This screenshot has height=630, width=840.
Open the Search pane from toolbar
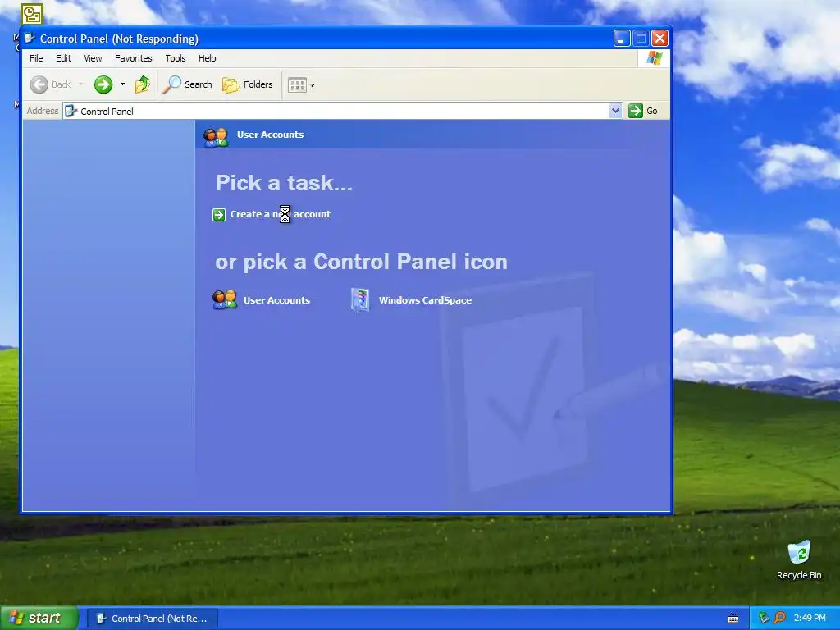(188, 84)
